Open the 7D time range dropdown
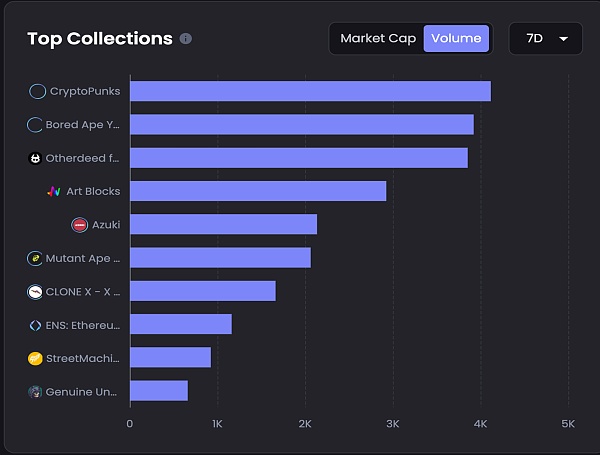 546,39
